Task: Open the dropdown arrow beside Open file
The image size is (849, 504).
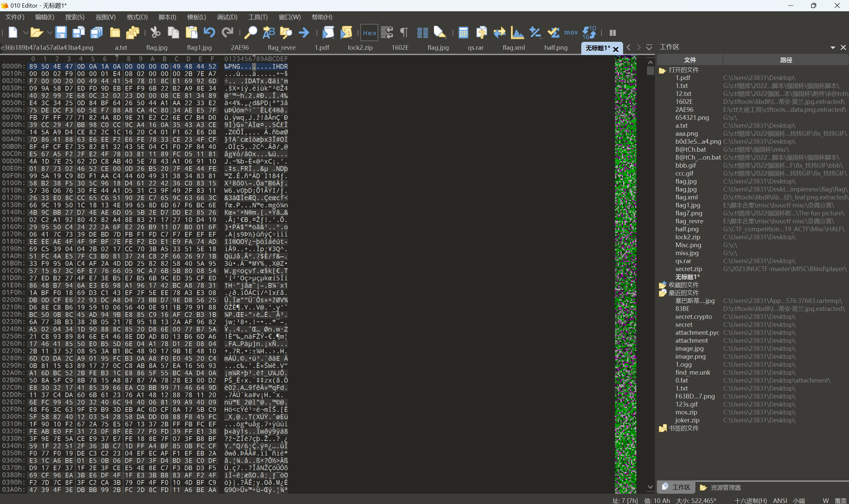Action: pyautogui.click(x=49, y=33)
